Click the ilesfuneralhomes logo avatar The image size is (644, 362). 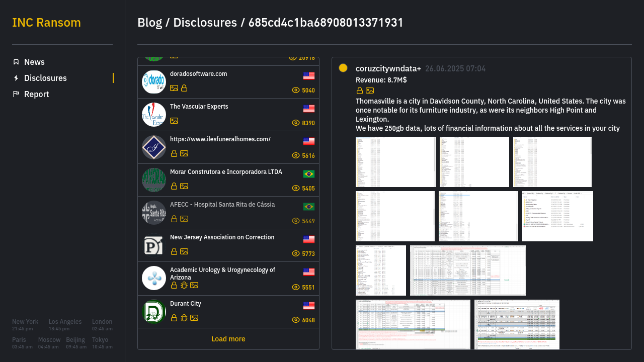click(154, 147)
